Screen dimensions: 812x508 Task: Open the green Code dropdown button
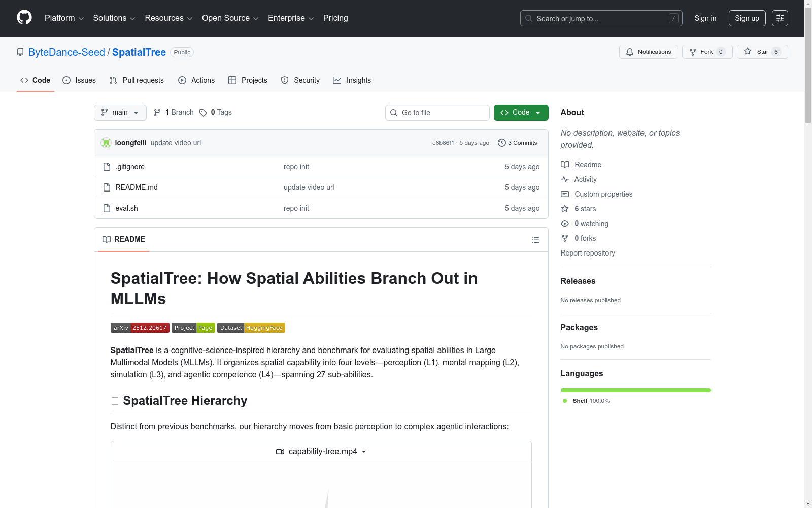point(521,113)
